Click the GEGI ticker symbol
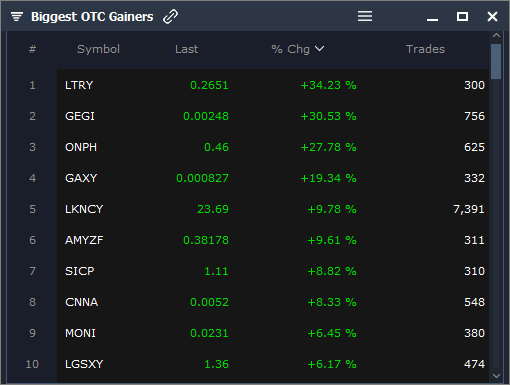The width and height of the screenshot is (510, 385). [80, 116]
